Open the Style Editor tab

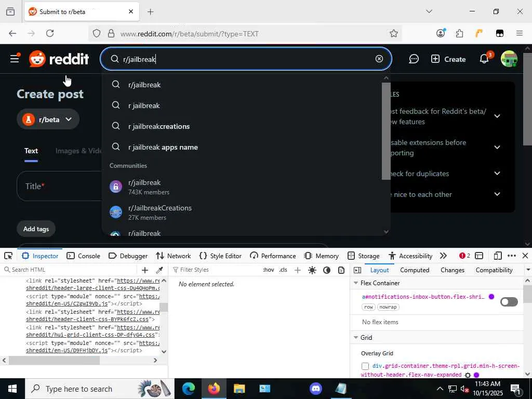point(220,256)
